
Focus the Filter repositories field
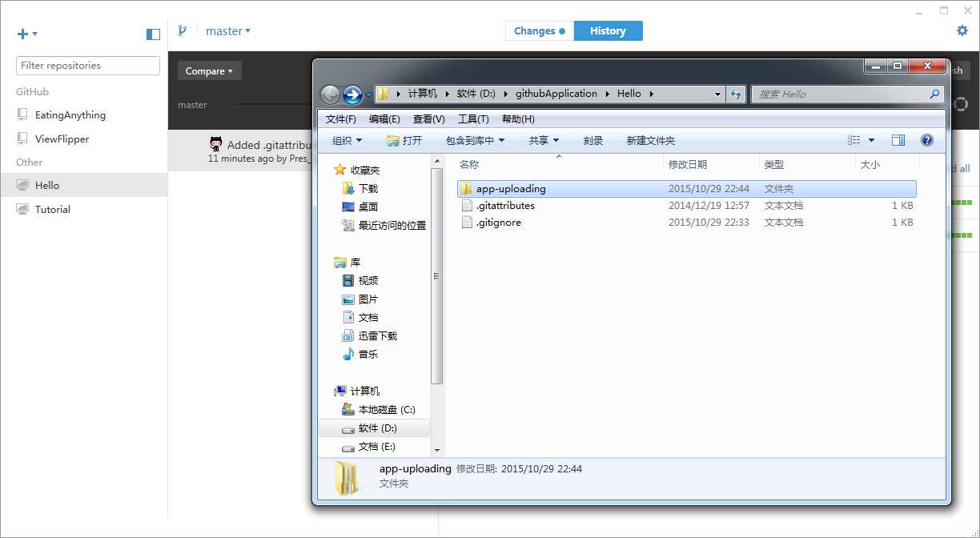pyautogui.click(x=88, y=66)
